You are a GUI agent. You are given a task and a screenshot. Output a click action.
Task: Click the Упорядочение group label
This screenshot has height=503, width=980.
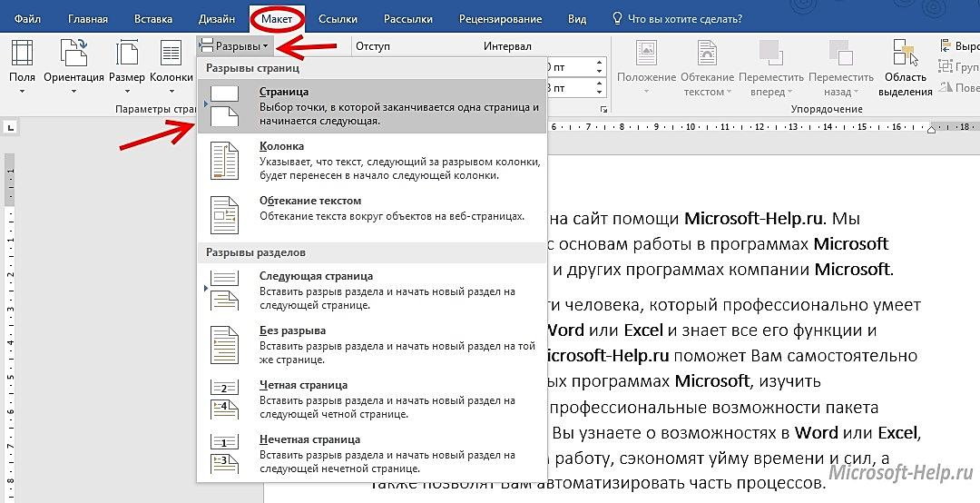click(x=827, y=109)
